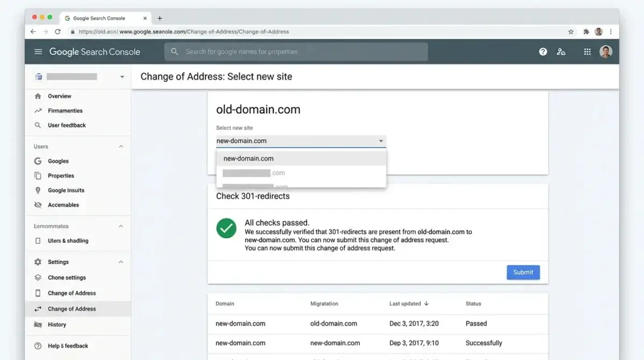This screenshot has width=644, height=360.
Task: Open the Select new site dropdown
Action: [x=301, y=141]
